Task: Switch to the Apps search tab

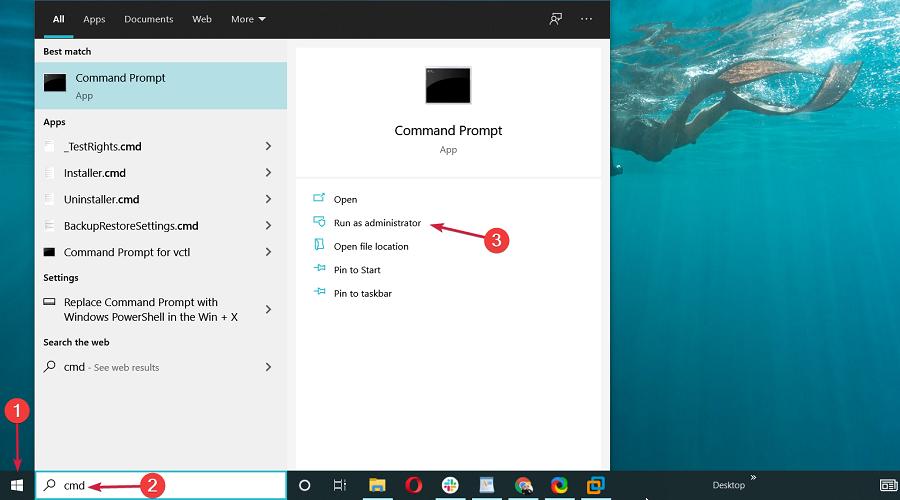Action: tap(94, 19)
